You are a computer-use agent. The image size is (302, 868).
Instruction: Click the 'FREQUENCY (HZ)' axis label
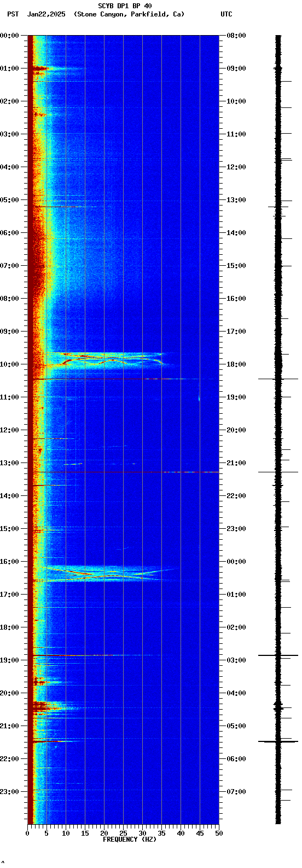pos(130,840)
